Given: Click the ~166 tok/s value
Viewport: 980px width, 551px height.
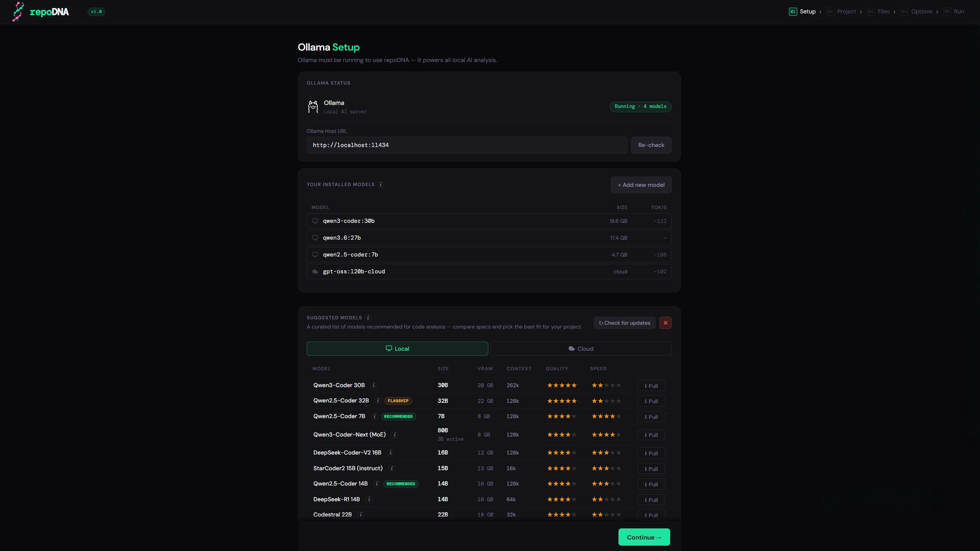Looking at the screenshot, I should pyautogui.click(x=660, y=255).
